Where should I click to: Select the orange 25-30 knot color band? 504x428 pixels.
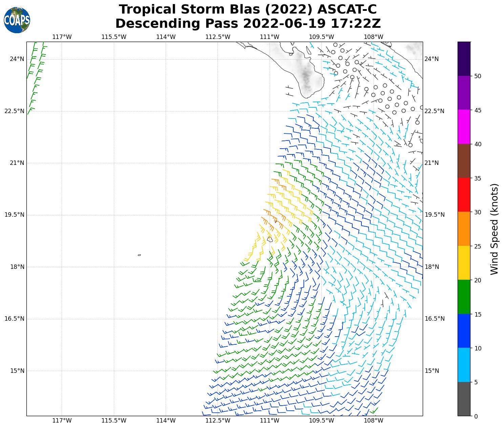464,229
